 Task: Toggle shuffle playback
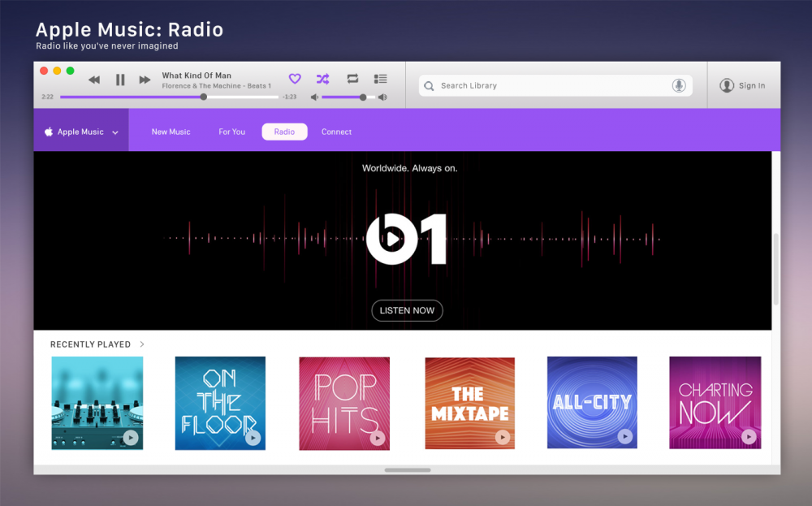click(322, 79)
